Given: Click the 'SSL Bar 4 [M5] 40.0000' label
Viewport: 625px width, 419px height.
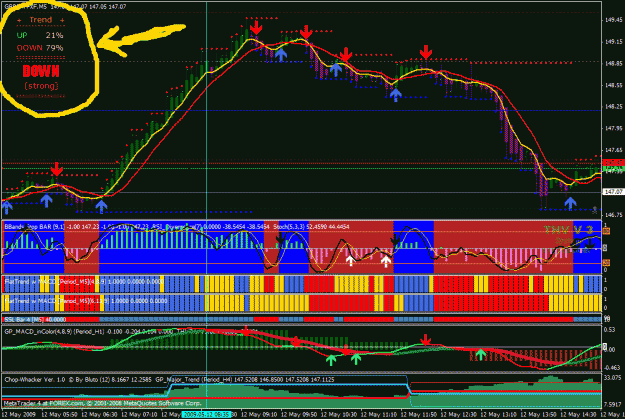Looking at the screenshot, I should tap(35, 319).
